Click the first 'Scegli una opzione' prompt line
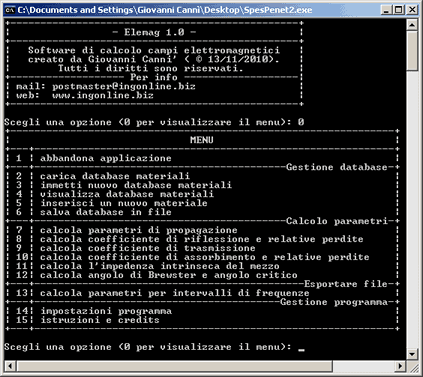Viewport: 423px width, 377px height. coord(154,122)
